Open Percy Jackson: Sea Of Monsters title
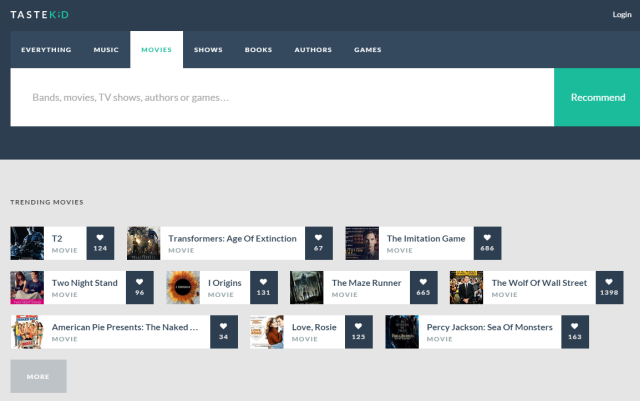This screenshot has height=401, width=640. (x=489, y=327)
